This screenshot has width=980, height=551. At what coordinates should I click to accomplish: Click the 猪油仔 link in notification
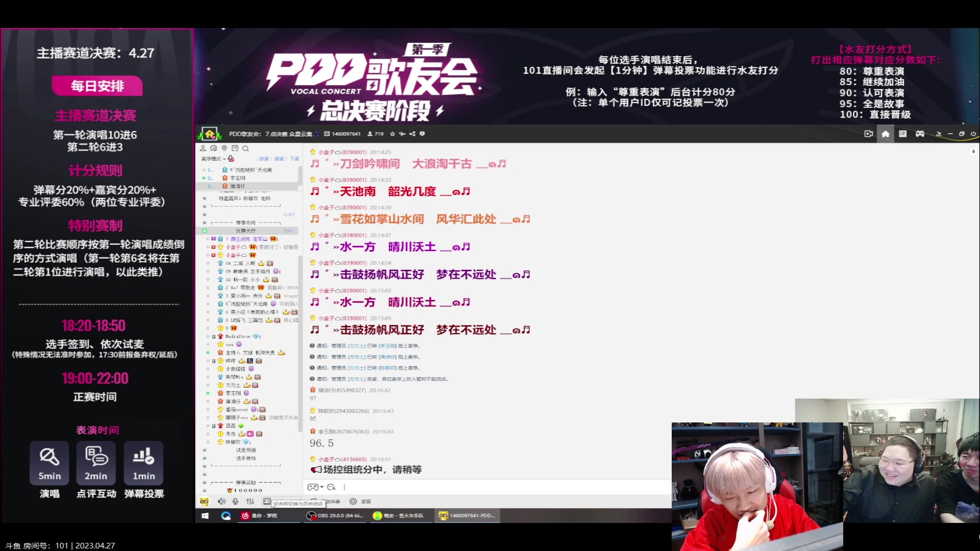point(387,357)
